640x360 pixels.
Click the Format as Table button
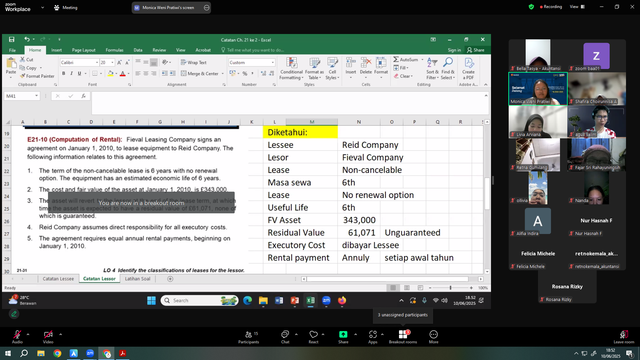tap(314, 68)
